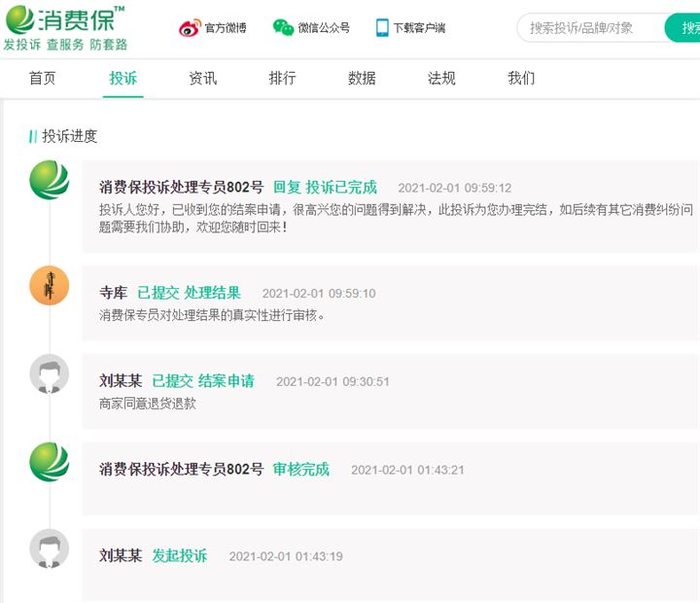
Task: Open the 官方微博 Weibo icon
Action: [190, 27]
